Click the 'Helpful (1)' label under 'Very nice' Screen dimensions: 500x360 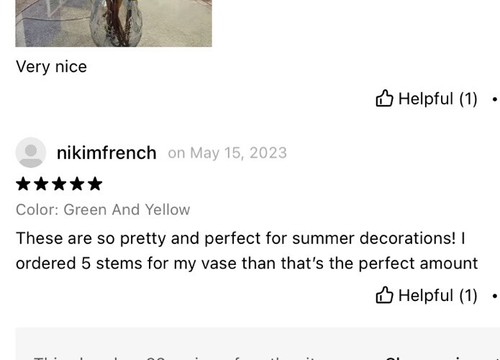click(x=438, y=99)
